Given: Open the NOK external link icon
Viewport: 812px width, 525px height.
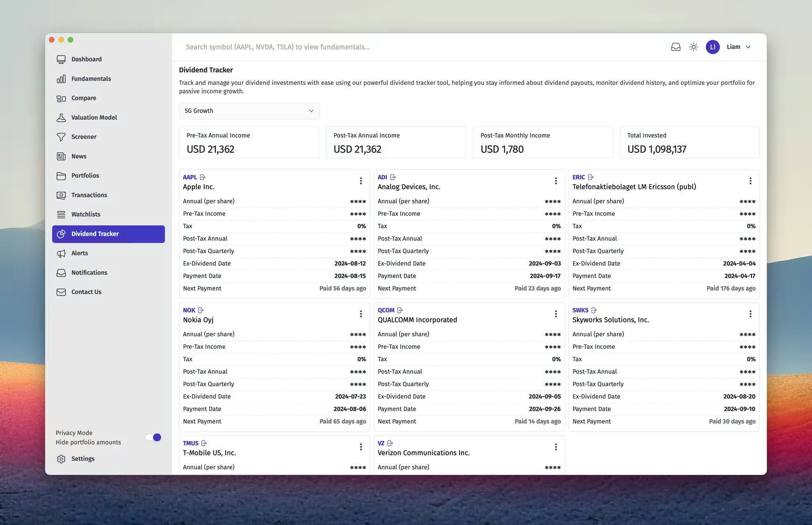Looking at the screenshot, I should pos(201,310).
